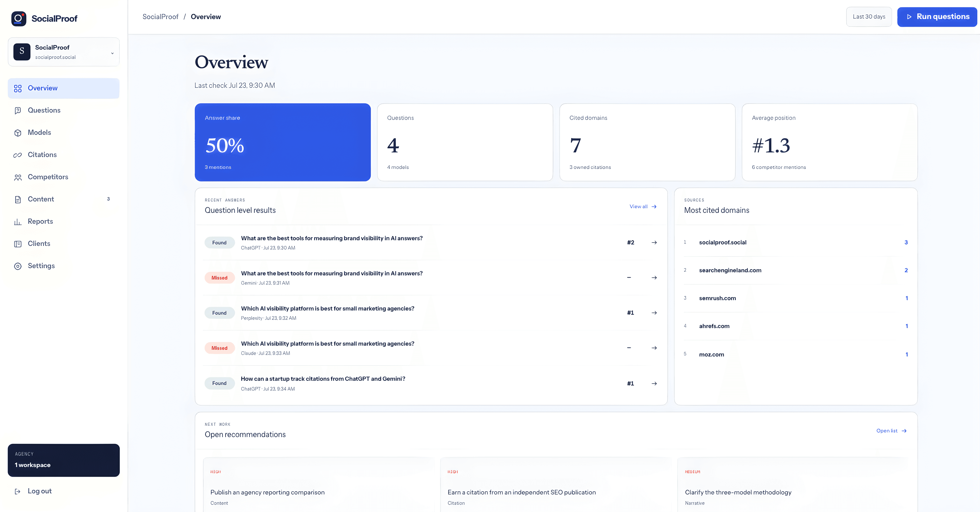Viewport: 980px width, 512px height.
Task: Click the Answer share 50% card
Action: tap(283, 142)
